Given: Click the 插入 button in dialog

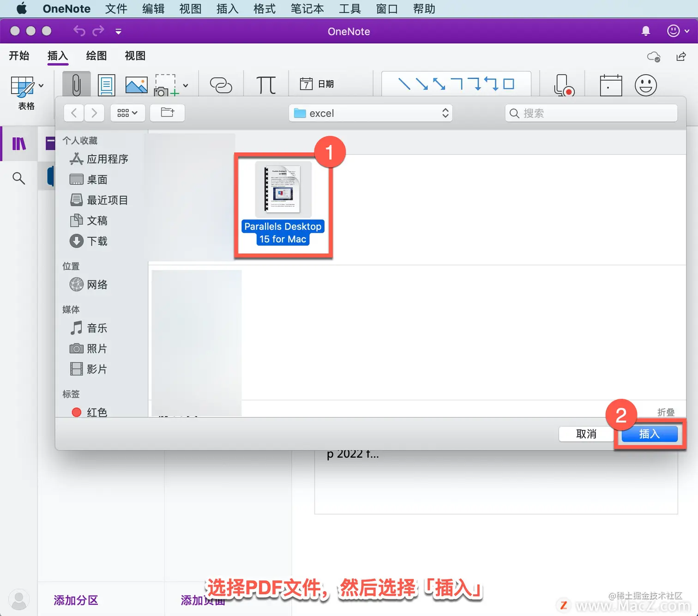Looking at the screenshot, I should (x=650, y=434).
